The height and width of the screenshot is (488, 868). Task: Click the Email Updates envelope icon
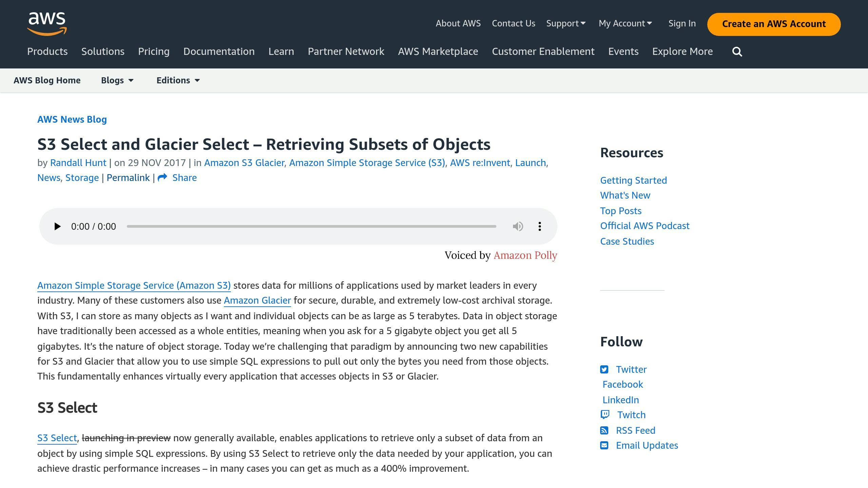604,445
